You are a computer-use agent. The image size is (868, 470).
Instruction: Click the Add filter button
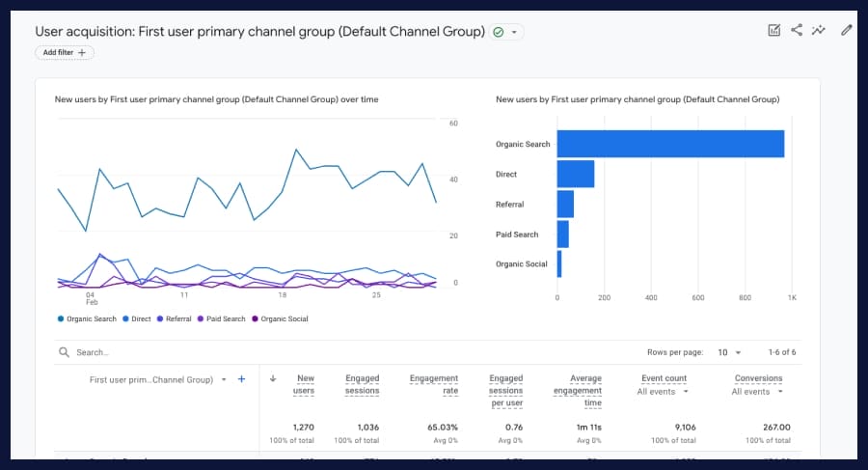click(65, 52)
